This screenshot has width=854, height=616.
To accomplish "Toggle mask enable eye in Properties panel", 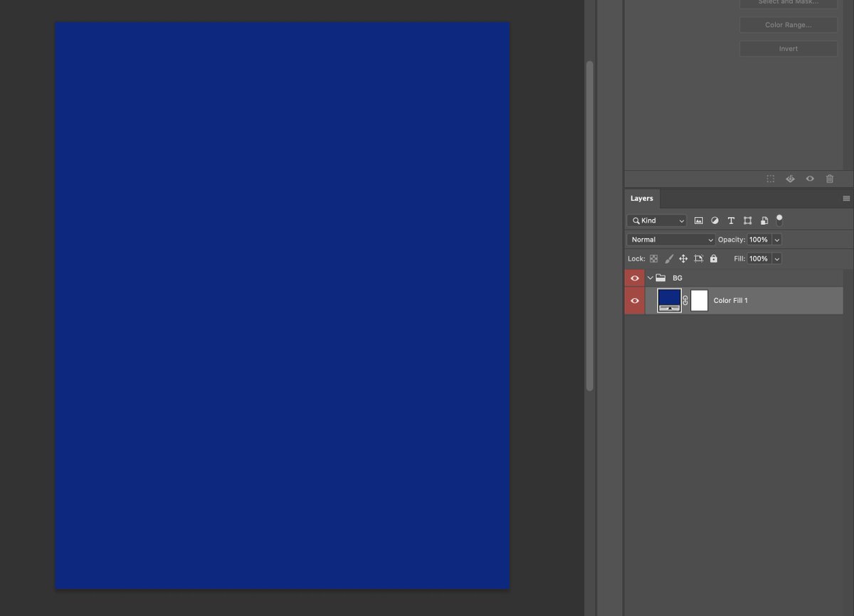I will coord(810,179).
